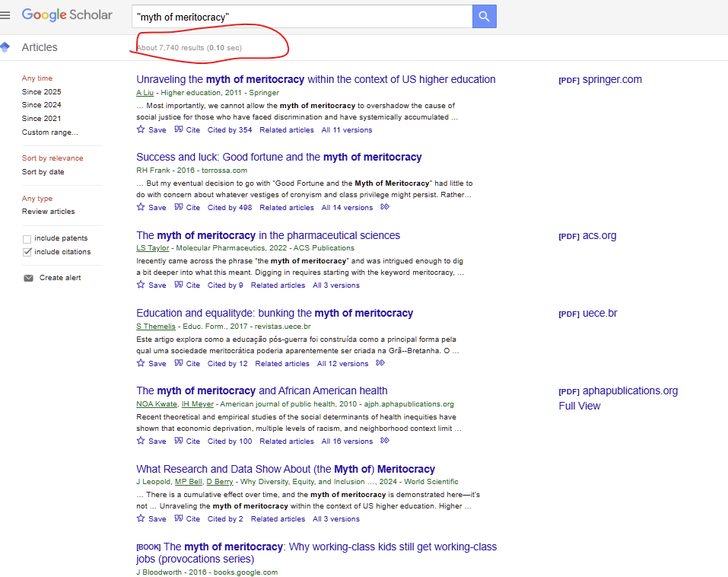Screen dimensions: 728x577
Task: Click Cite quote icon for Unraveling the myth result
Action: (179, 129)
